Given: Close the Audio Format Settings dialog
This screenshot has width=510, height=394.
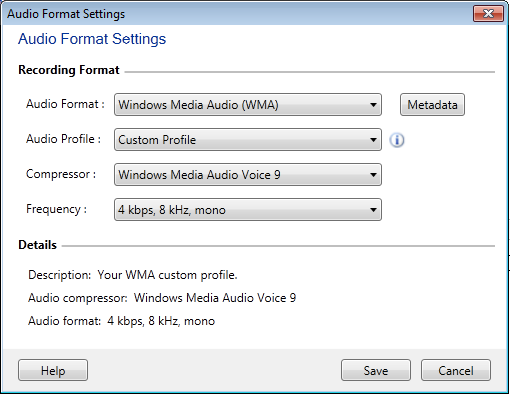Looking at the screenshot, I should tap(488, 14).
